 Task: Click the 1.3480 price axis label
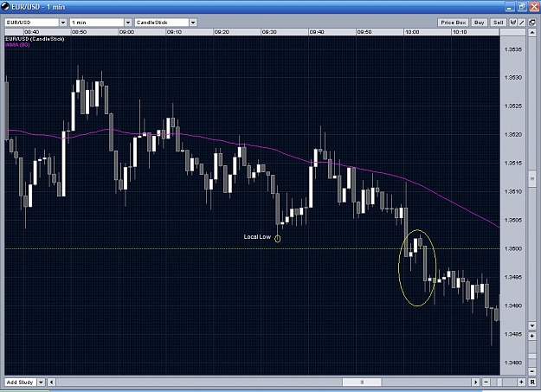(x=513, y=363)
